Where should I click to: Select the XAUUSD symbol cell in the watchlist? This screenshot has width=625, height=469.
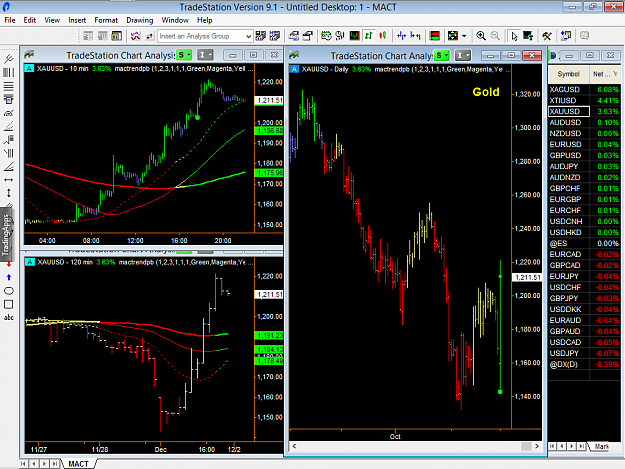click(569, 112)
